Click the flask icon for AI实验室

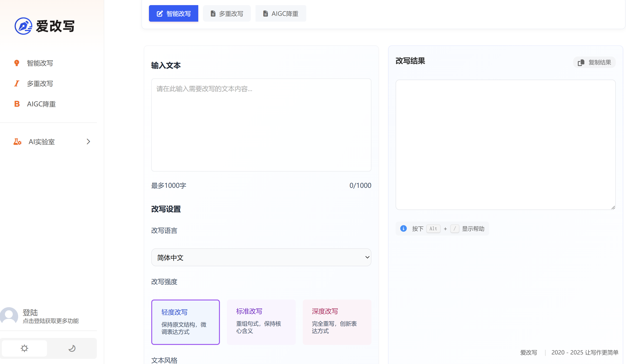[x=17, y=142]
